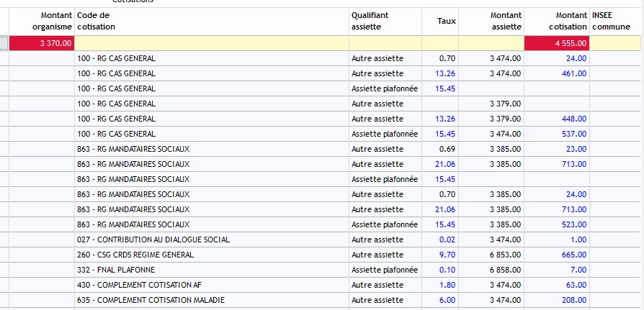The height and width of the screenshot is (310, 644).
Task: Click the Taux column header
Action: 447,22
